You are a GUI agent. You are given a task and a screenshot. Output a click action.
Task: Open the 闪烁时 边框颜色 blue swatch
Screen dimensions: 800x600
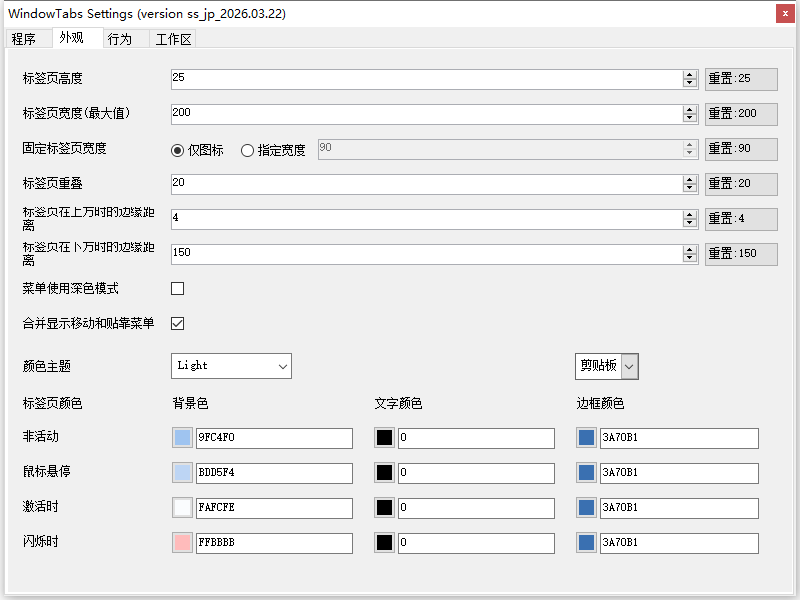click(x=586, y=543)
